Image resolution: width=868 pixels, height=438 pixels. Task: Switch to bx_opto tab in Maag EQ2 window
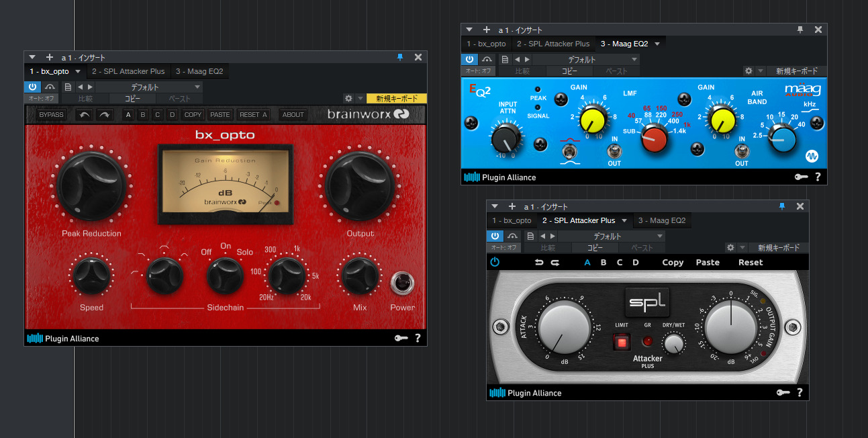[x=486, y=44]
